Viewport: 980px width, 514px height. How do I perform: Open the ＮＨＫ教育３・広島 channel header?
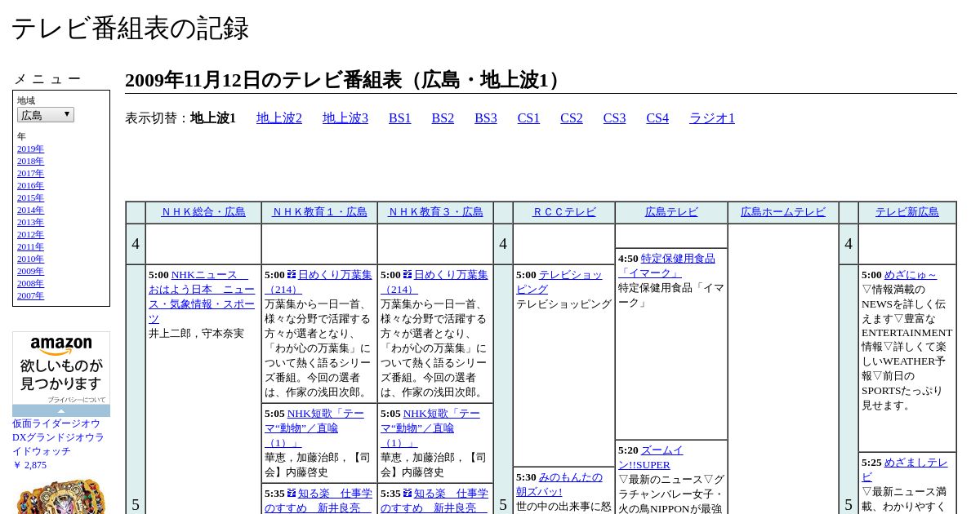(x=435, y=212)
